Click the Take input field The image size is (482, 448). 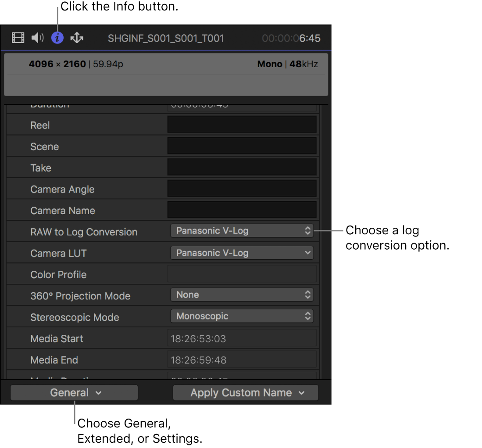coord(242,167)
